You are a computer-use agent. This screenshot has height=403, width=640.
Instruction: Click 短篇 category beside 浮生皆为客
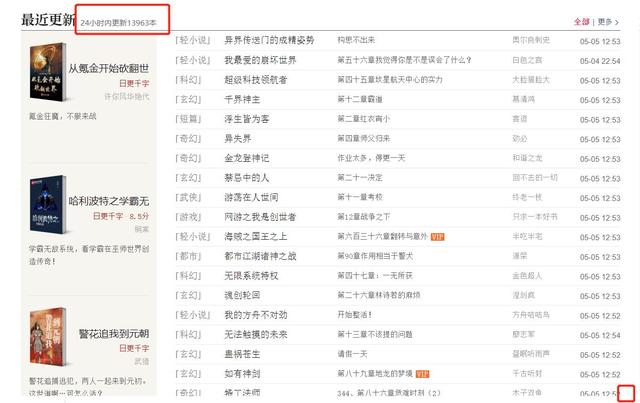188,119
